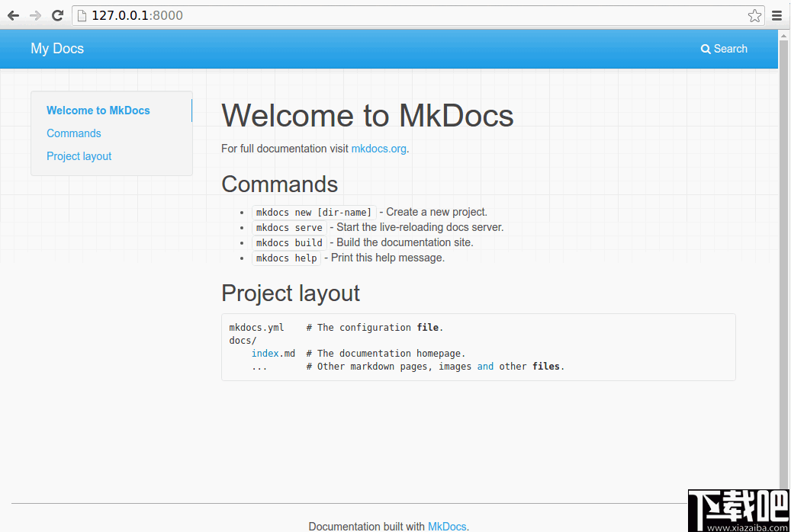Click the Search magnifier icon in navbar
The height and width of the screenshot is (532, 791).
click(706, 48)
